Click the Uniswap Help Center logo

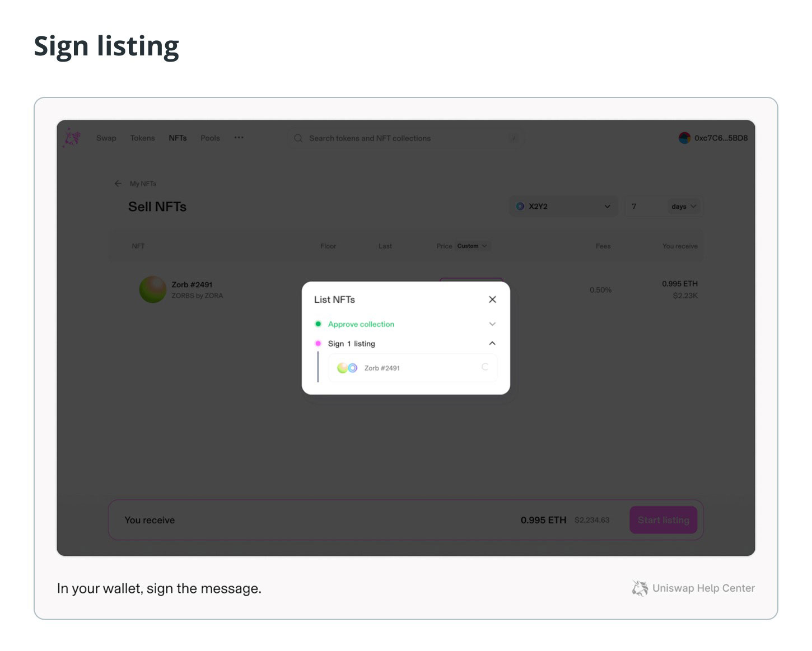[x=640, y=588]
